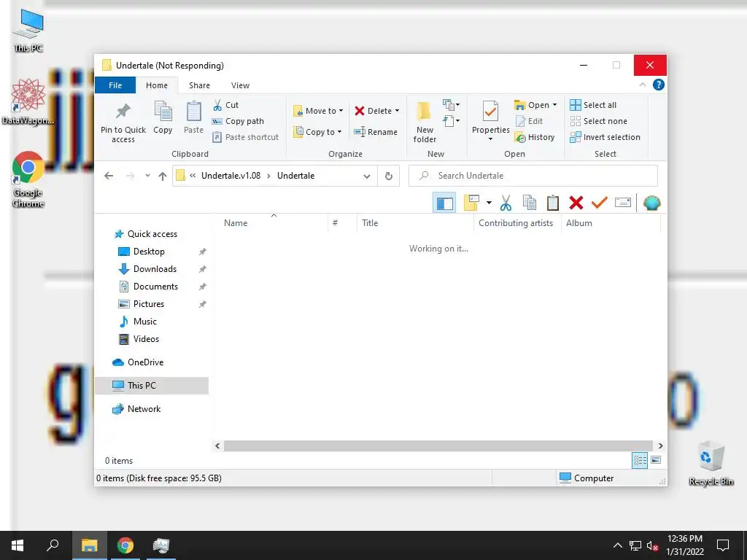Image resolution: width=747 pixels, height=560 pixels.
Task: Open the File tab
Action: (115, 85)
